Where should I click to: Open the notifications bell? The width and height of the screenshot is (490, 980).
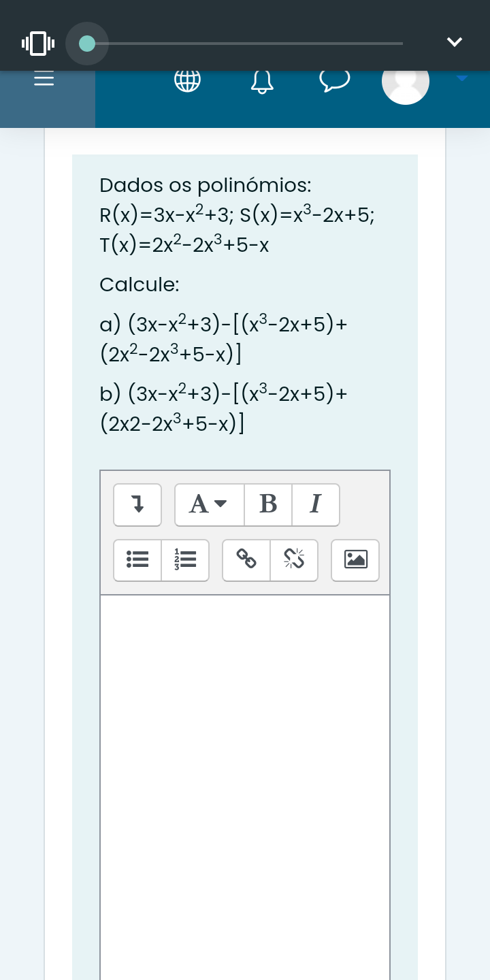pos(262,82)
